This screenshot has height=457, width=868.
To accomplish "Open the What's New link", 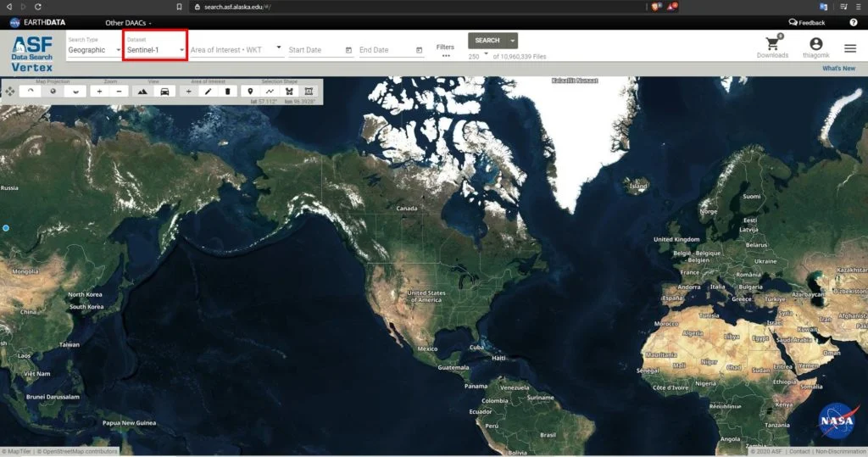I will (838, 68).
